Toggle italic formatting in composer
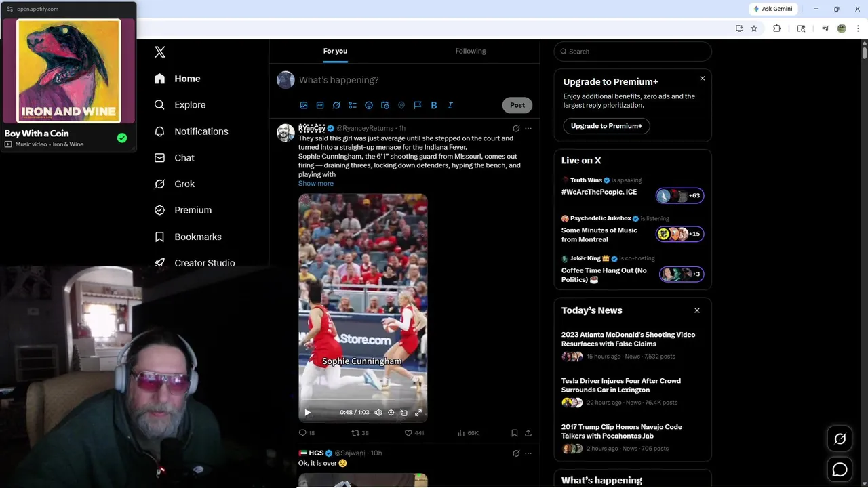This screenshot has width=868, height=488. [450, 105]
